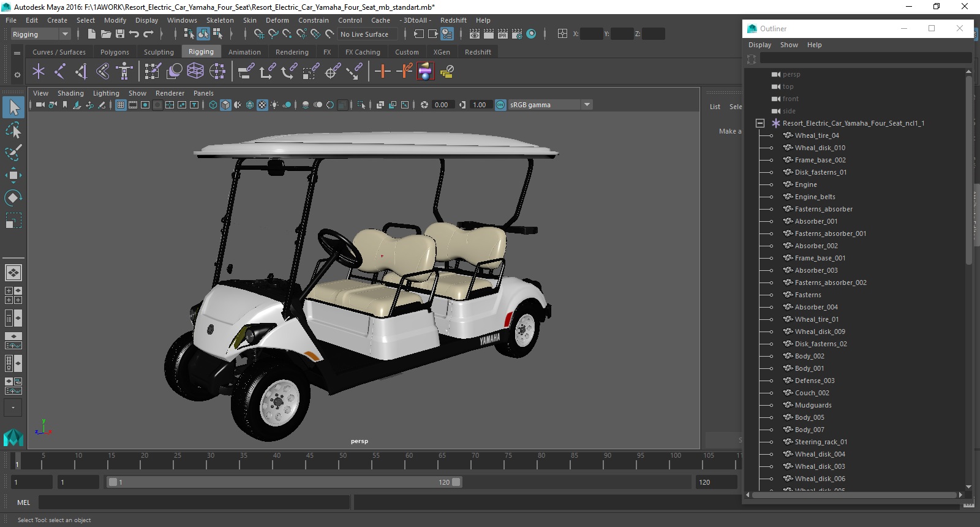Select Steering_rack_01 in the Outliner
This screenshot has height=527, width=980.
click(821, 442)
